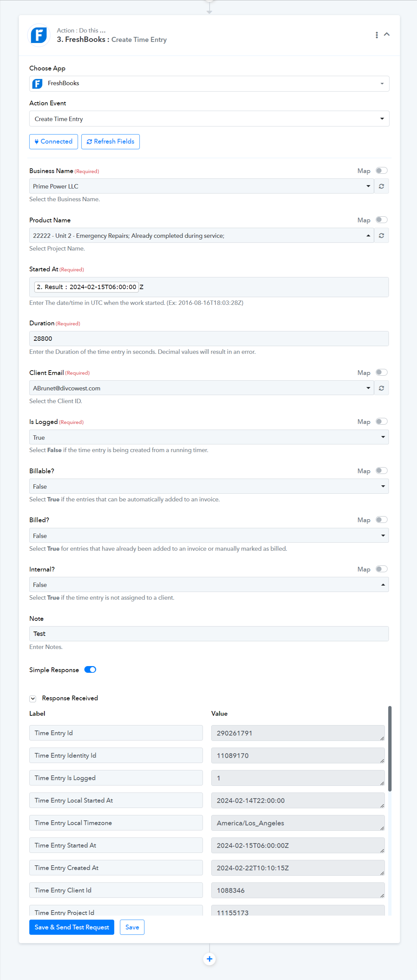Open the Action Event dropdown
This screenshot has height=980, width=417.
tap(209, 119)
